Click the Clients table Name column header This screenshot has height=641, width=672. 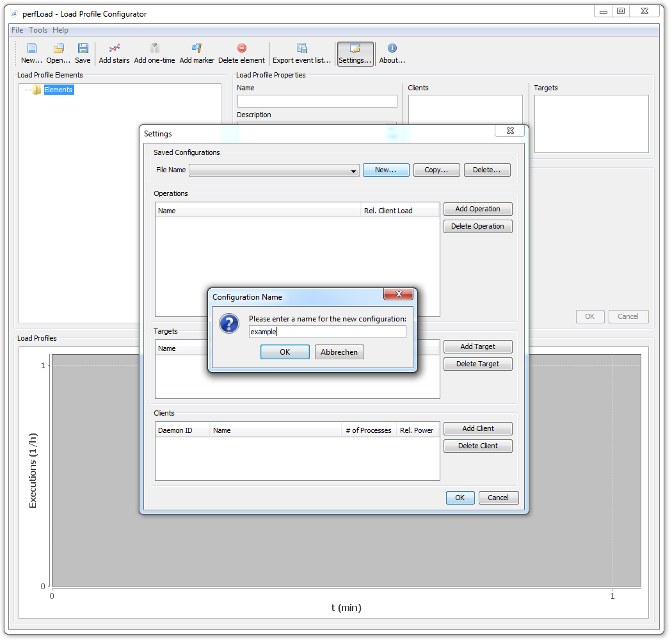[x=276, y=430]
